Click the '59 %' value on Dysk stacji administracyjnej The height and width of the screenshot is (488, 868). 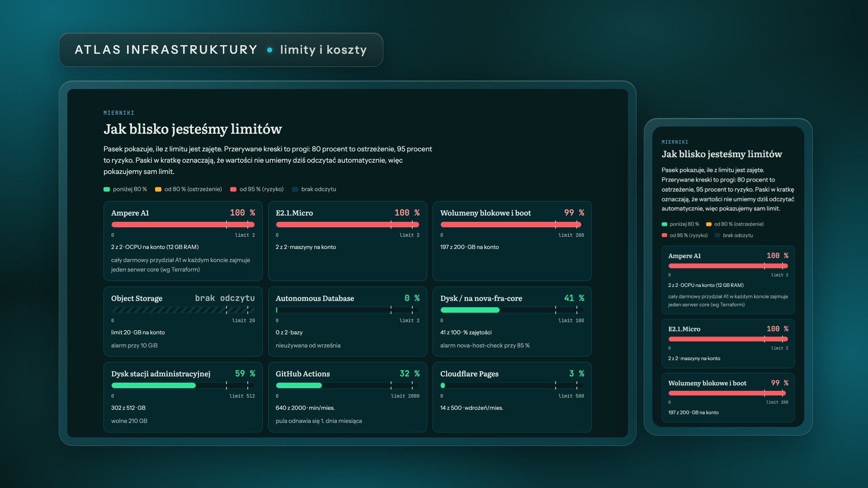point(245,374)
